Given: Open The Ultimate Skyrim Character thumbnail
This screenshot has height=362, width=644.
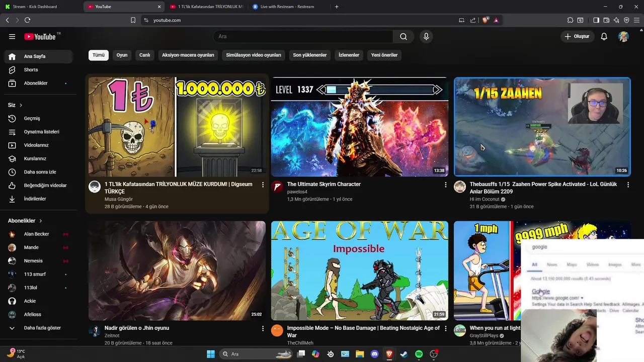Looking at the screenshot, I should tap(360, 127).
